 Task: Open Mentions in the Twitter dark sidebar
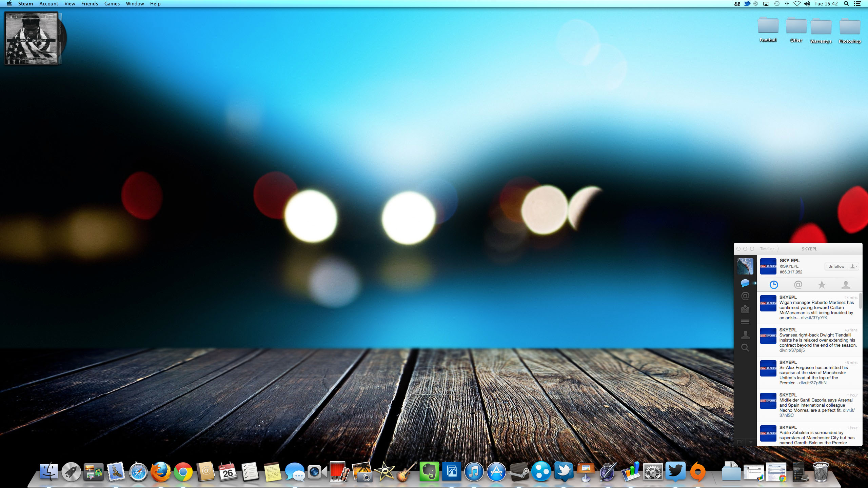[x=745, y=296]
